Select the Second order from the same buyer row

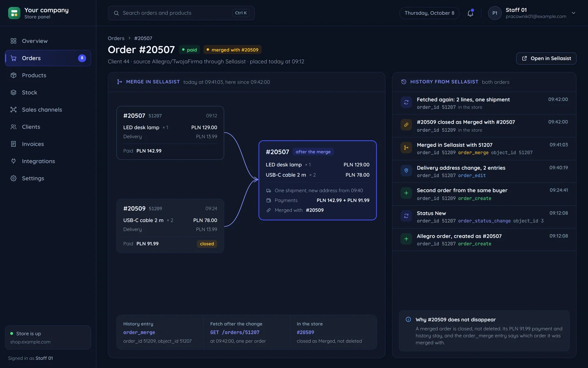pyautogui.click(x=484, y=194)
